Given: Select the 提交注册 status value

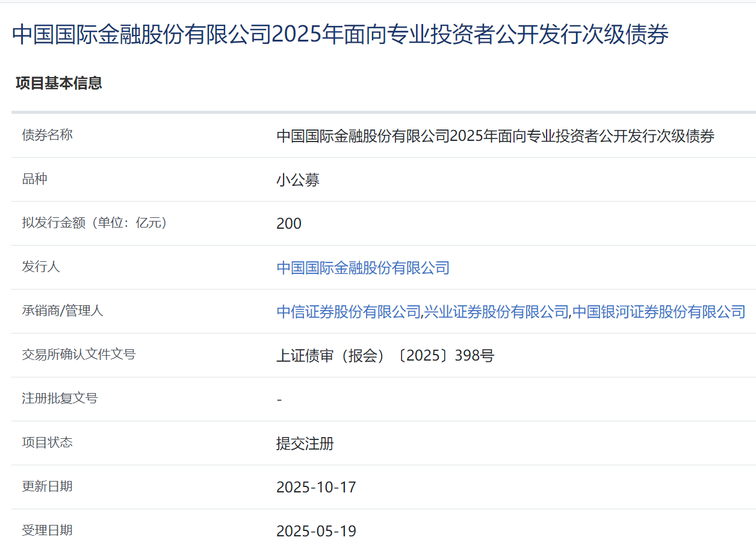Looking at the screenshot, I should point(305,443).
